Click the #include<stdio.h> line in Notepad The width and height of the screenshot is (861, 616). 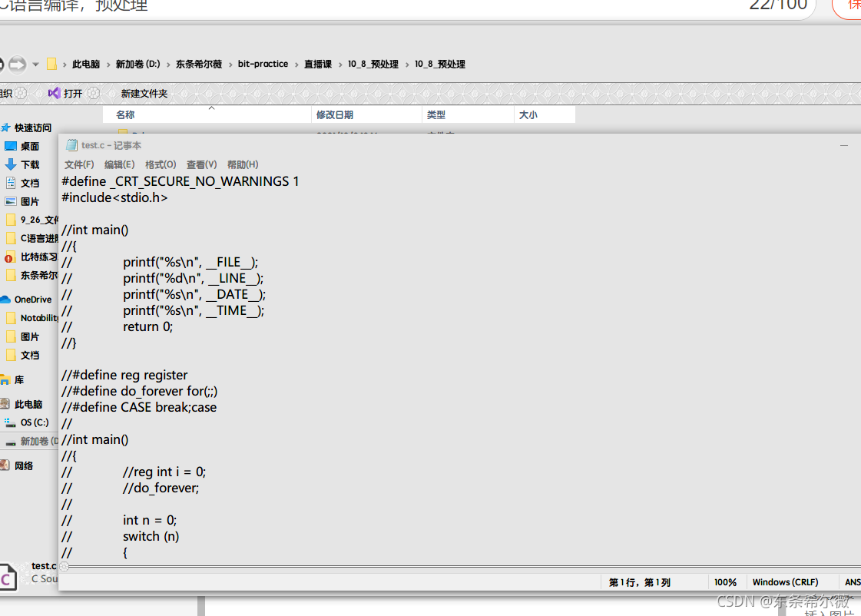click(x=114, y=197)
